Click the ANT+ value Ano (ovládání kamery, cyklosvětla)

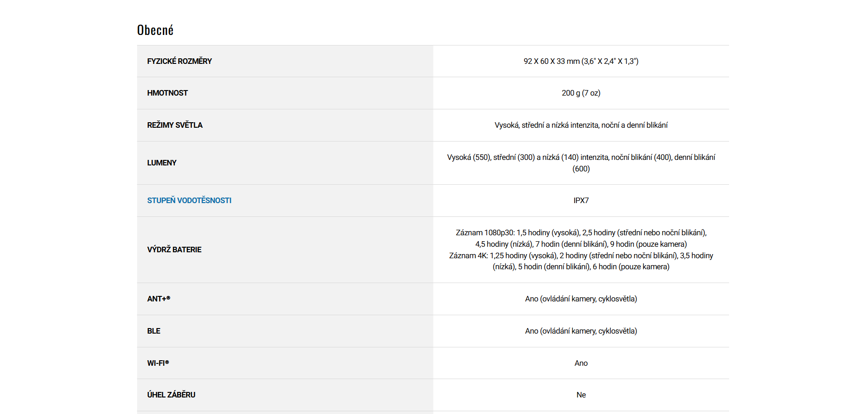coord(581,299)
